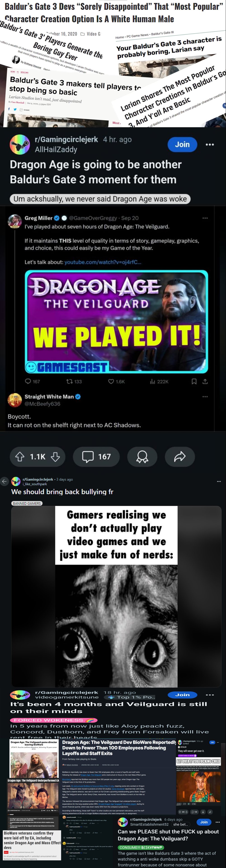Screen dimensions: 226x868
Task: Like Greg Miller's tweet with 1.6K likes
Action: click(x=116, y=381)
